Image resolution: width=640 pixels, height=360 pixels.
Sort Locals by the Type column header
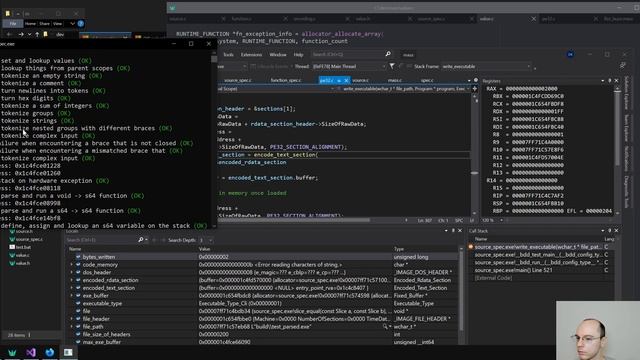click(x=399, y=249)
